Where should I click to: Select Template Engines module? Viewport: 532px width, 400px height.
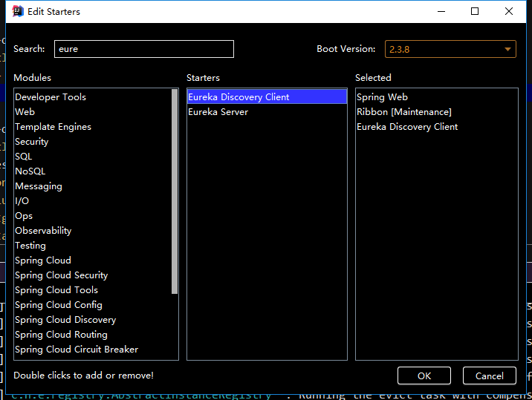[x=53, y=127]
